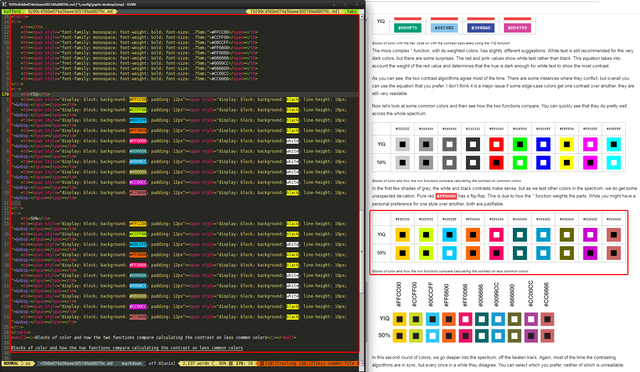Click bright green swatch in common colors 50% row
640x372 pixels.
[x=520, y=163]
